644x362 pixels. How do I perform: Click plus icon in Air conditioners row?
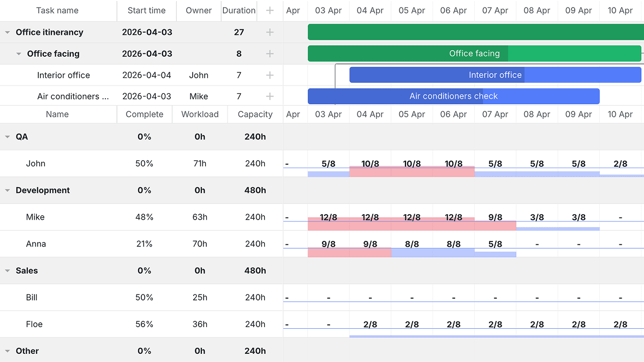(x=270, y=96)
